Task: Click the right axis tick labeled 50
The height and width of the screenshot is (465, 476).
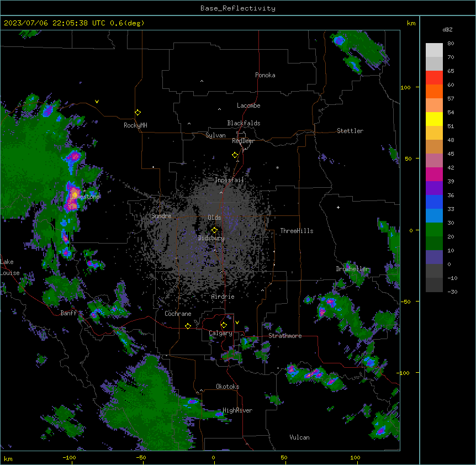Action: click(x=408, y=158)
